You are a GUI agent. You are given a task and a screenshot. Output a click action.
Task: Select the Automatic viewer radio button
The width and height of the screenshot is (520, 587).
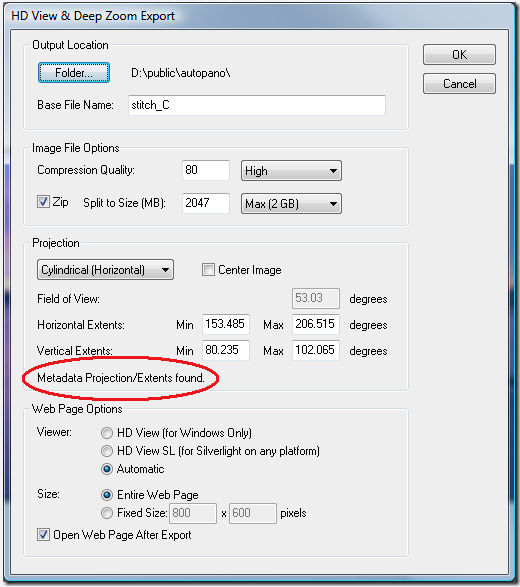[107, 469]
